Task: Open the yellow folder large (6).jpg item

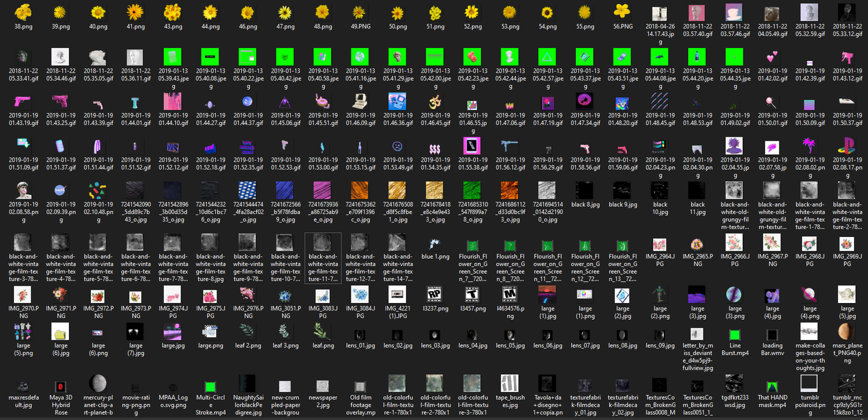Action: click(60, 335)
